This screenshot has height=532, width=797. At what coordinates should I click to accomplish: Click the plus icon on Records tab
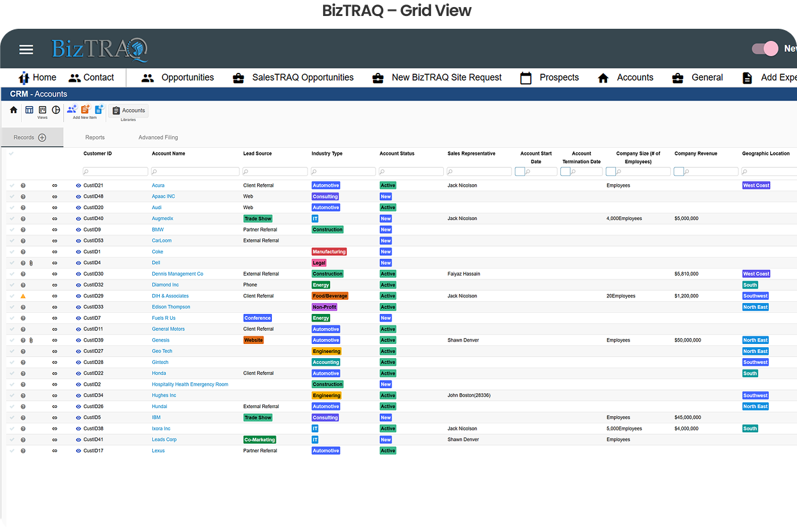42,137
